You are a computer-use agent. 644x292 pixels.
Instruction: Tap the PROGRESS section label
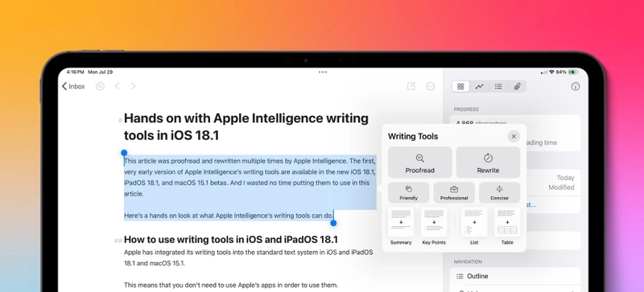tap(466, 109)
